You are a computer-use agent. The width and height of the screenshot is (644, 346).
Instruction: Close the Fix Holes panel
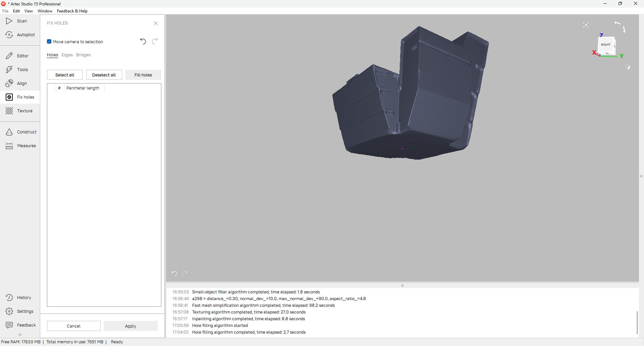pos(156,23)
